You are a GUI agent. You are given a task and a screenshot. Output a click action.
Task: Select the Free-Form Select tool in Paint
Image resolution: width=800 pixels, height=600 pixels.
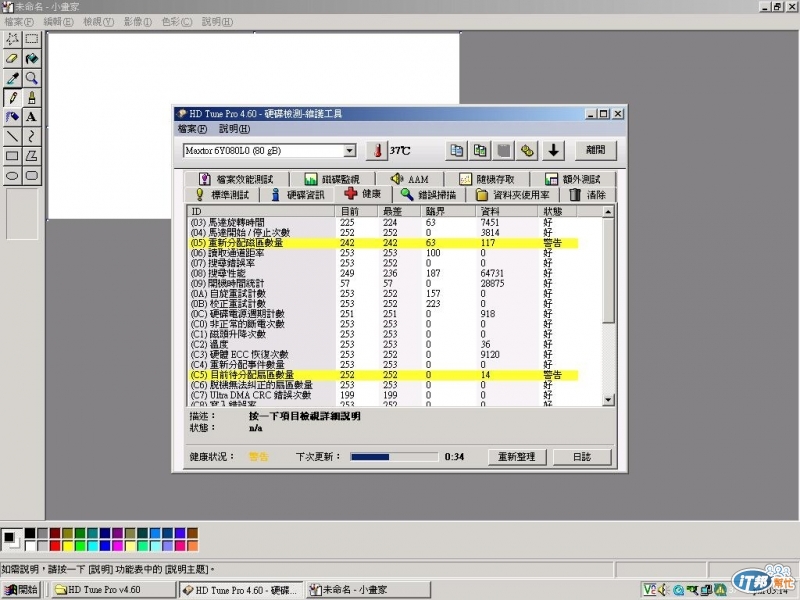click(x=12, y=39)
